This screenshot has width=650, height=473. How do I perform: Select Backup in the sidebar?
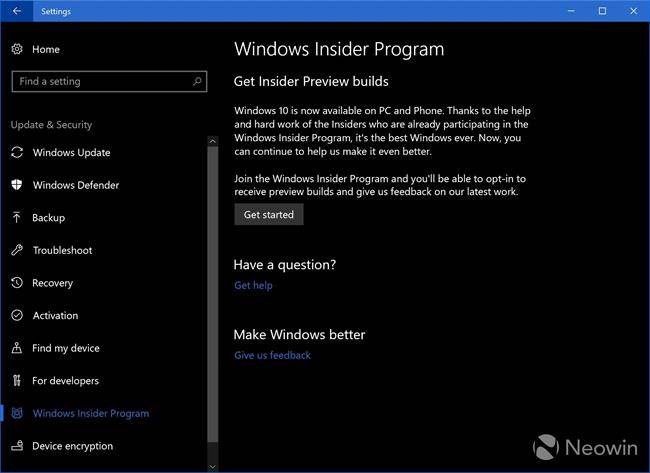49,218
